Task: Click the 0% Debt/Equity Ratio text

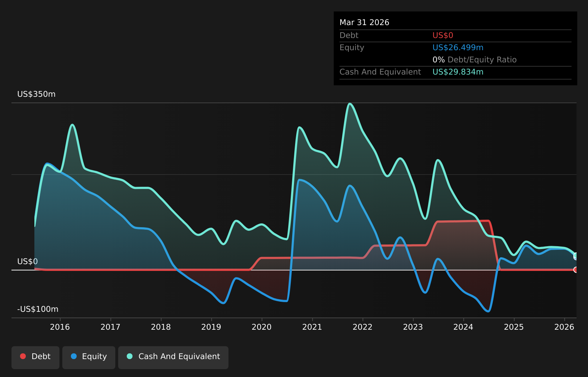Action: (474, 60)
